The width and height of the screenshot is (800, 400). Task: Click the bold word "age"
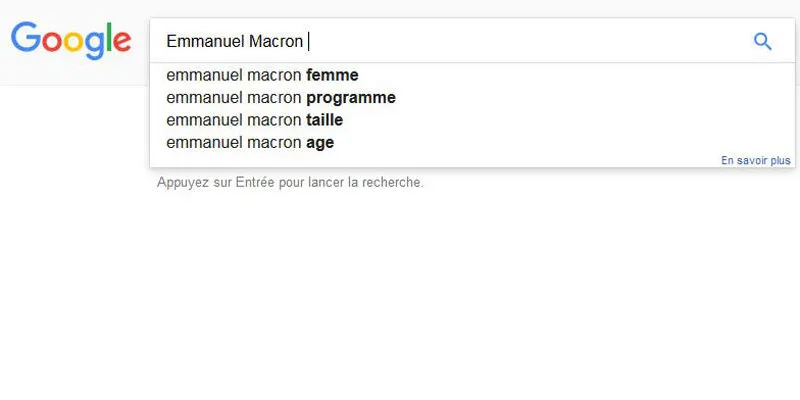point(320,142)
